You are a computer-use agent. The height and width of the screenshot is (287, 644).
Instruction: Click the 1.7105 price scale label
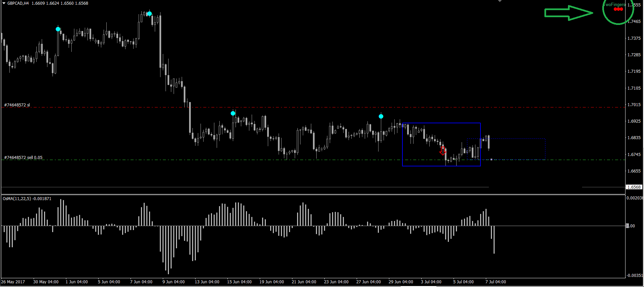[x=634, y=88]
